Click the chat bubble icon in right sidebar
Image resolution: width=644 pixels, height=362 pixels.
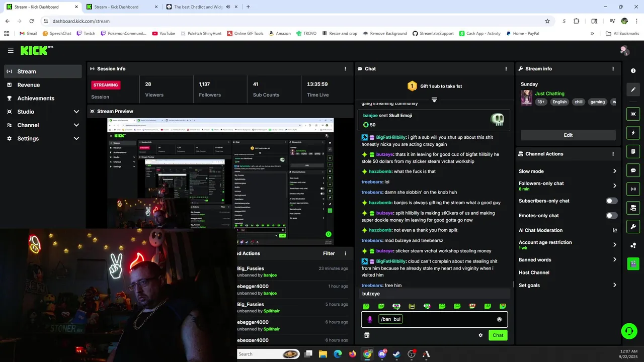pos(633,170)
